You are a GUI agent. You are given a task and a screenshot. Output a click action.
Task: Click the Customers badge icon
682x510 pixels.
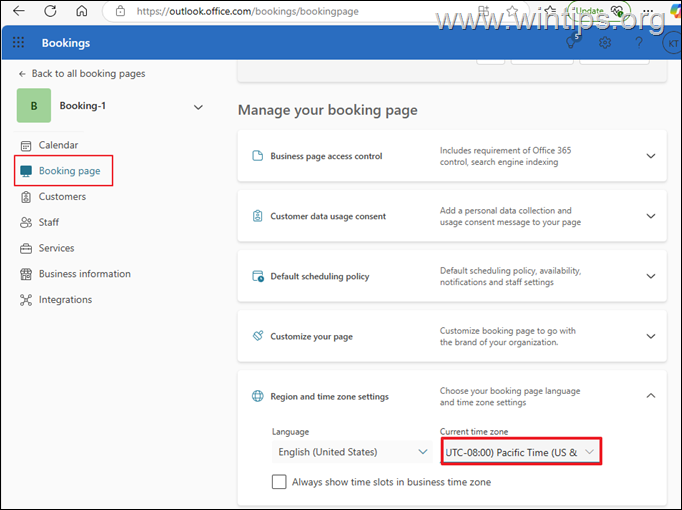click(26, 197)
